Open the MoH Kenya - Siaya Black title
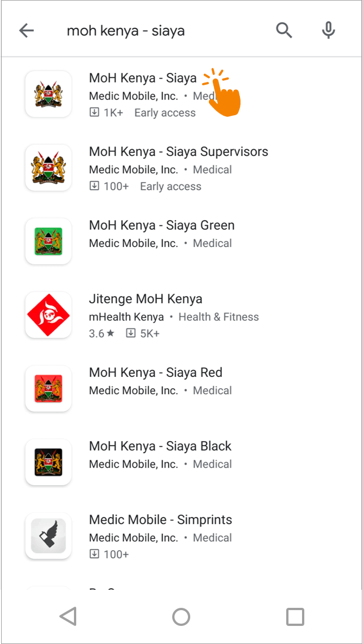The image size is (363, 644). 160,446
